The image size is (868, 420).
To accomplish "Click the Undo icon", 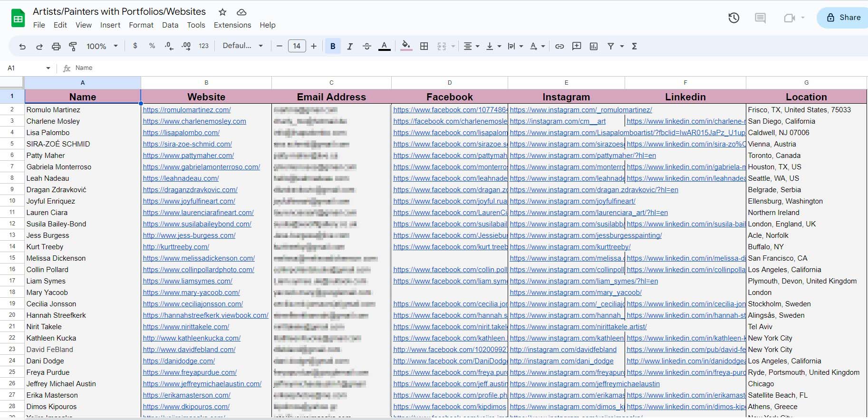I will [22, 46].
